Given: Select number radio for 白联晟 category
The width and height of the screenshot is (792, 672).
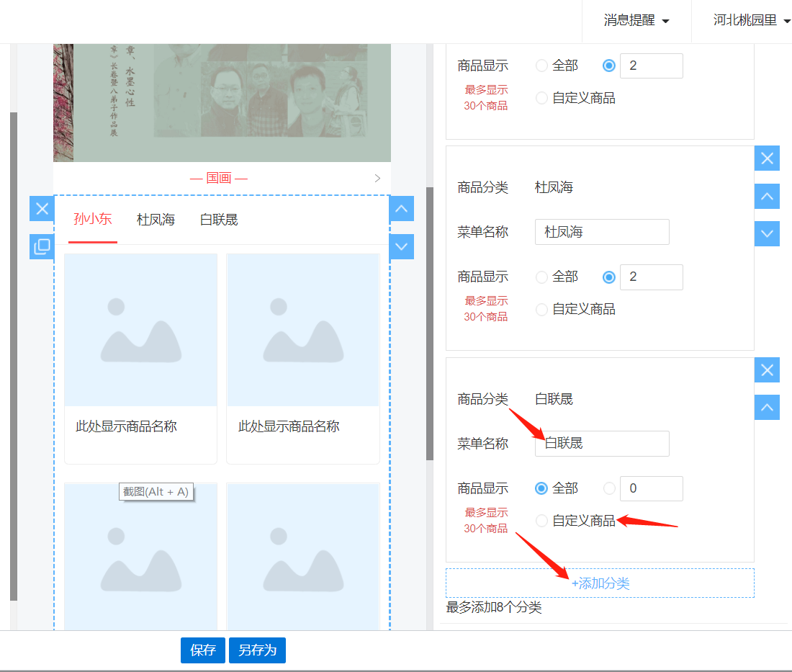Looking at the screenshot, I should 609,488.
